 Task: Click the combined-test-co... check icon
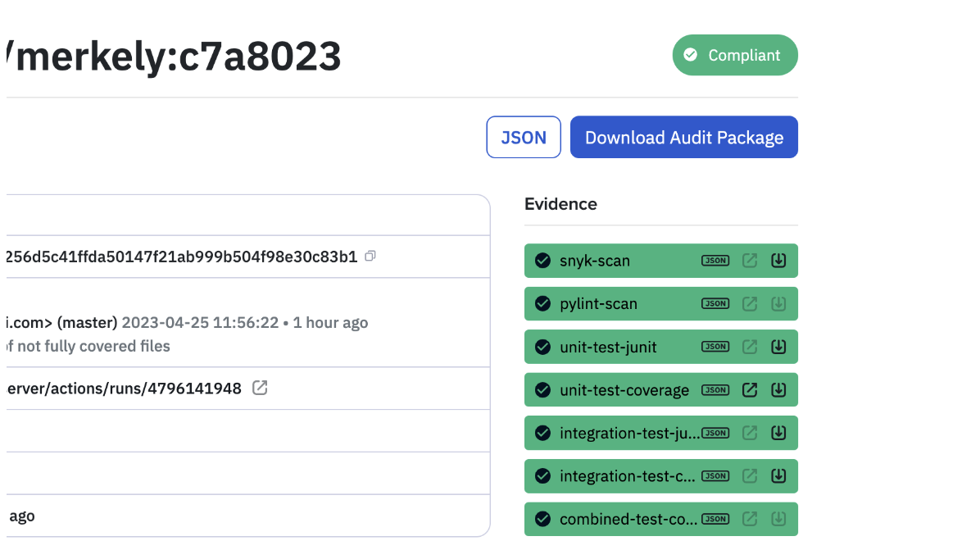542,519
